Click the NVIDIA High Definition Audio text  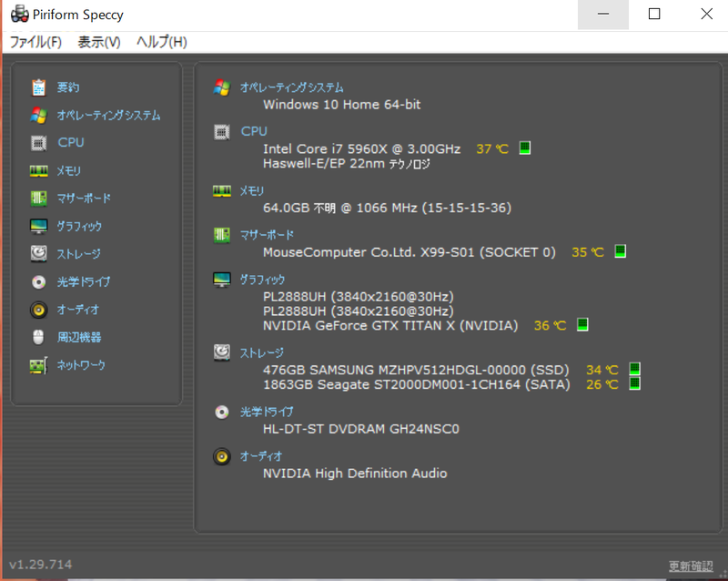(355, 474)
